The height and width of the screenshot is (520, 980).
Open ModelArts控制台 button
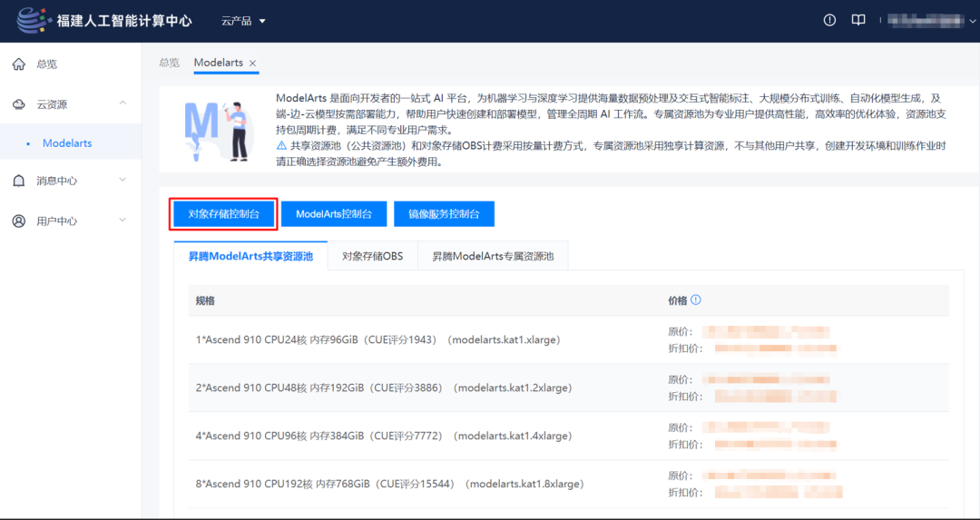pos(334,214)
